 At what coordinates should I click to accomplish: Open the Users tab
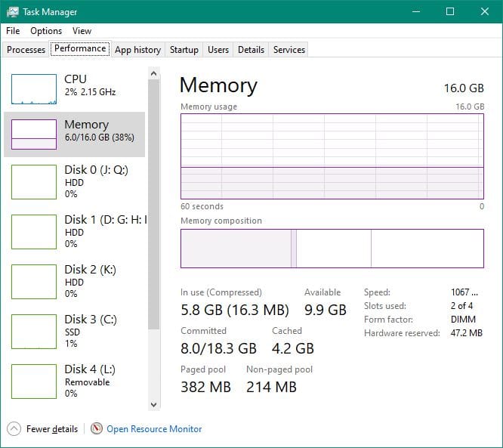(218, 50)
